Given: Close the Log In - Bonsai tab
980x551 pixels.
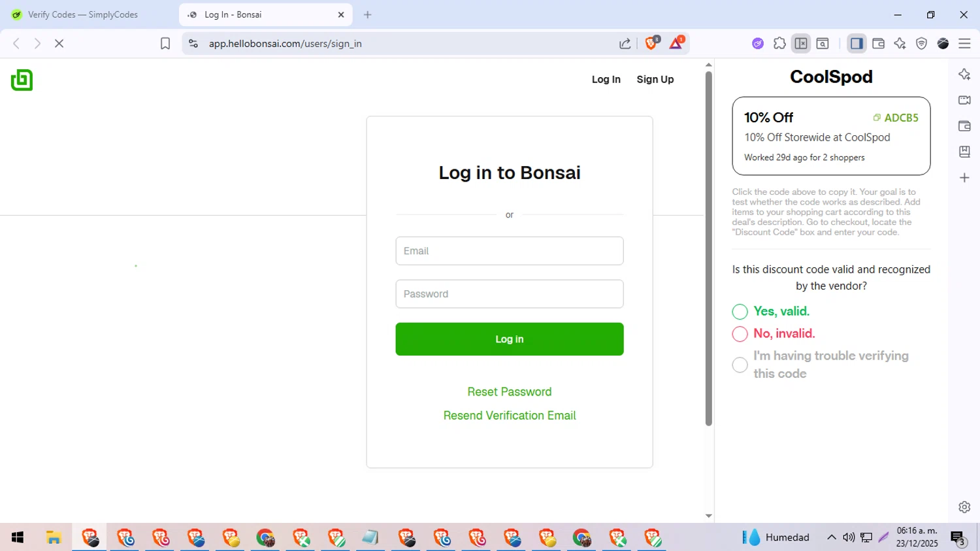Looking at the screenshot, I should pos(341,14).
